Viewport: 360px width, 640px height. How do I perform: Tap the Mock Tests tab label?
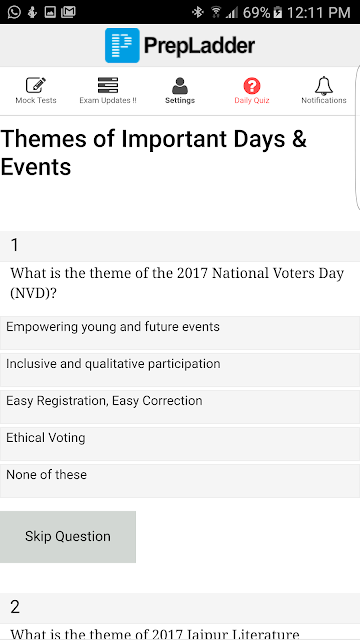coord(36,100)
